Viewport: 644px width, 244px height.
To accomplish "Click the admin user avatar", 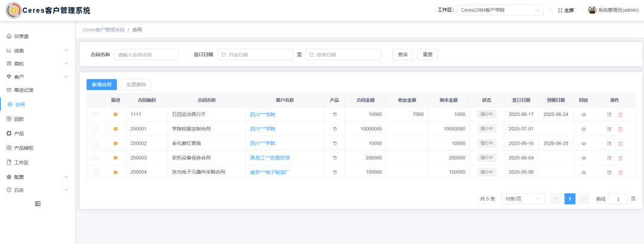I will point(592,10).
